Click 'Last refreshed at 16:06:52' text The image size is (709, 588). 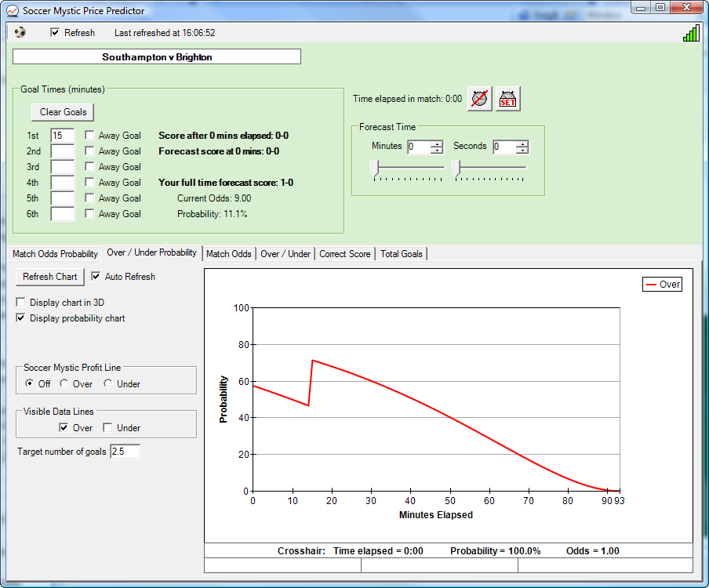click(x=165, y=33)
